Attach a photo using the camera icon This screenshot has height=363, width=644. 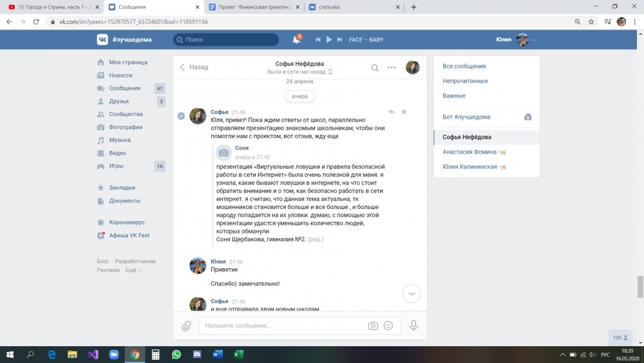point(373,326)
